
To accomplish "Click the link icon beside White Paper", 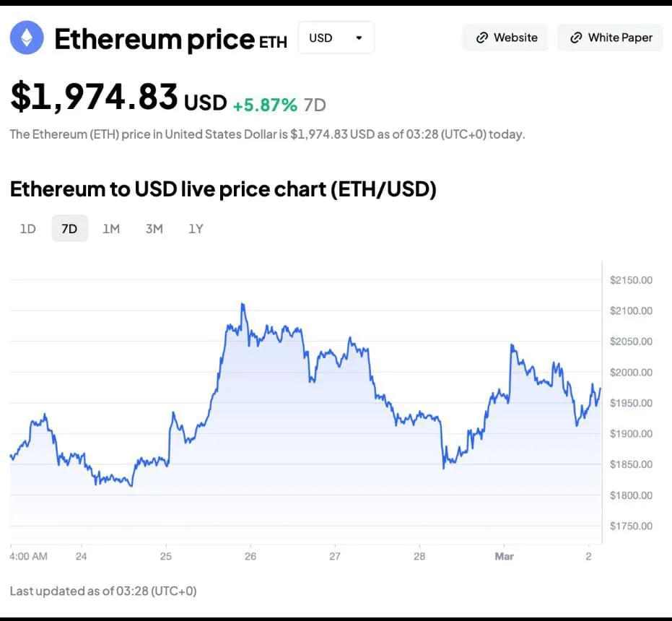I will 576,38.
